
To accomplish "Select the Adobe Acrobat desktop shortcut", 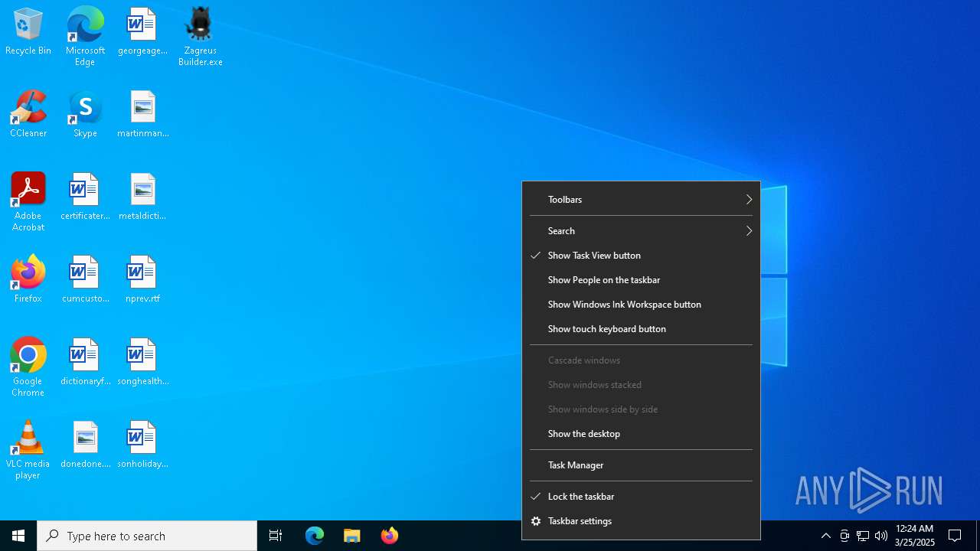I will [28, 202].
